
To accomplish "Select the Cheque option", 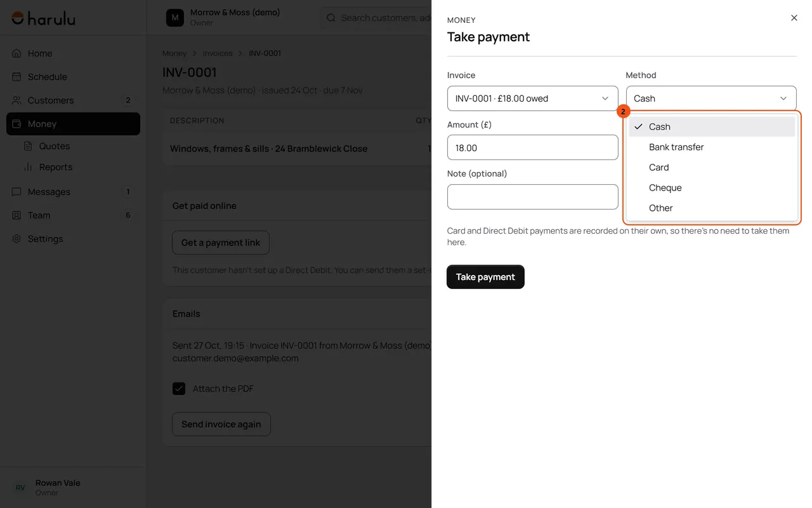I will pos(712,187).
